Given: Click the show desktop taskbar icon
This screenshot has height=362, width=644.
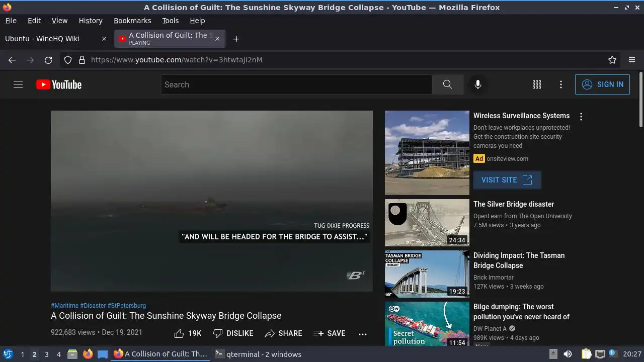Looking at the screenshot, I should pos(103,354).
